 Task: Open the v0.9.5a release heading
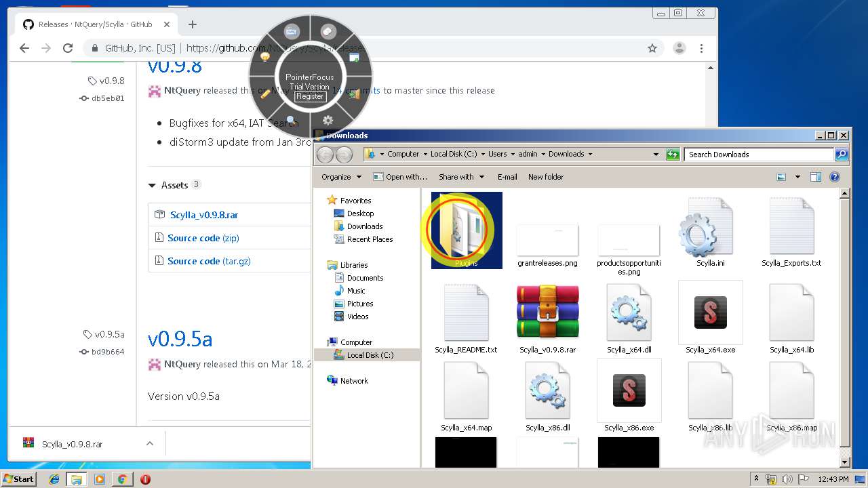coord(180,338)
